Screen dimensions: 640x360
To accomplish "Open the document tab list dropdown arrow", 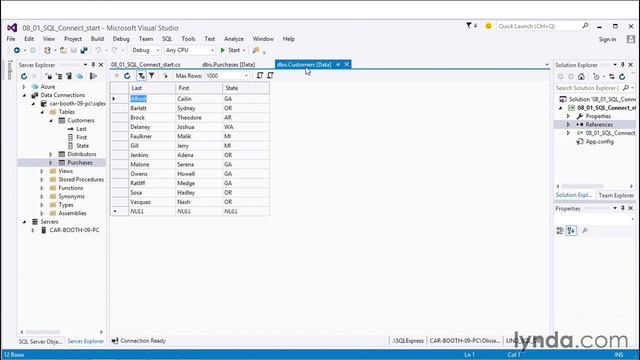I will tap(547, 65).
